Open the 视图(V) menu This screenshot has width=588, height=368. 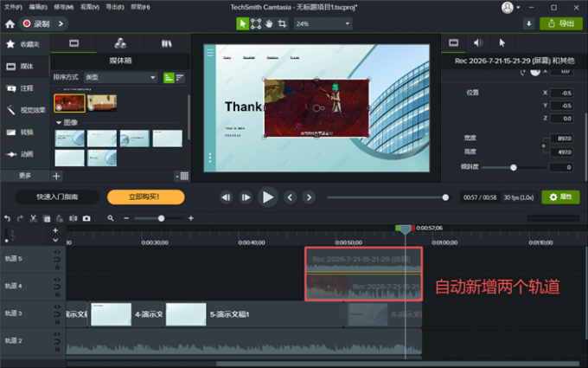coord(90,7)
